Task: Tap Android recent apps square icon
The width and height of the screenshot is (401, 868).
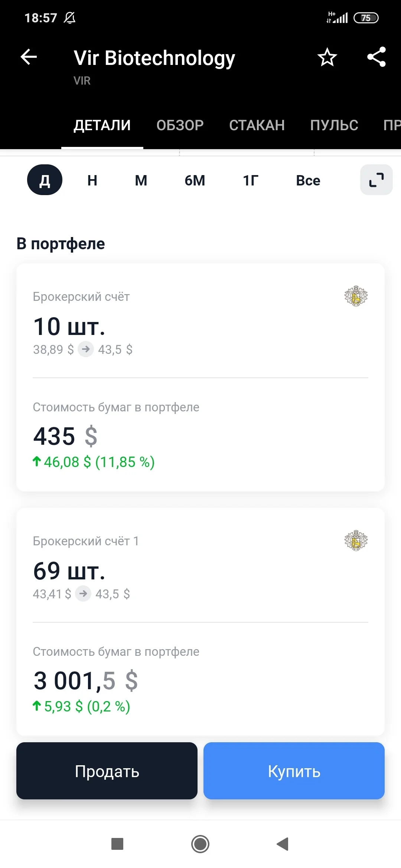Action: click(x=117, y=844)
